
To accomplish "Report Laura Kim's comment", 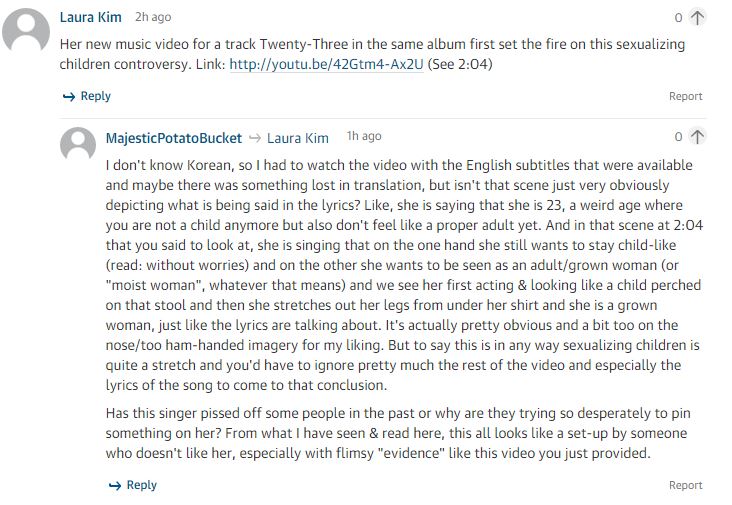I will point(686,97).
